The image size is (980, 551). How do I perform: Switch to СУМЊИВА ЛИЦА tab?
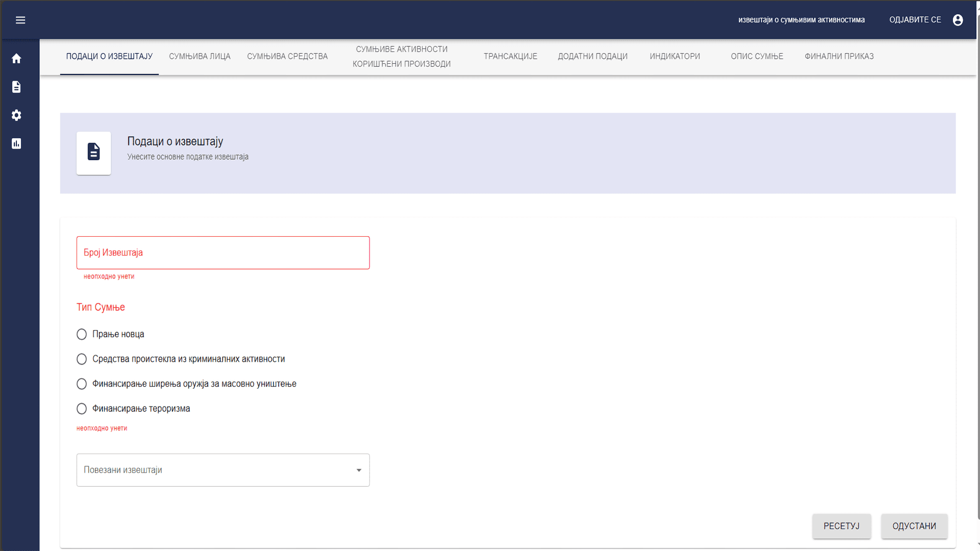(x=200, y=56)
